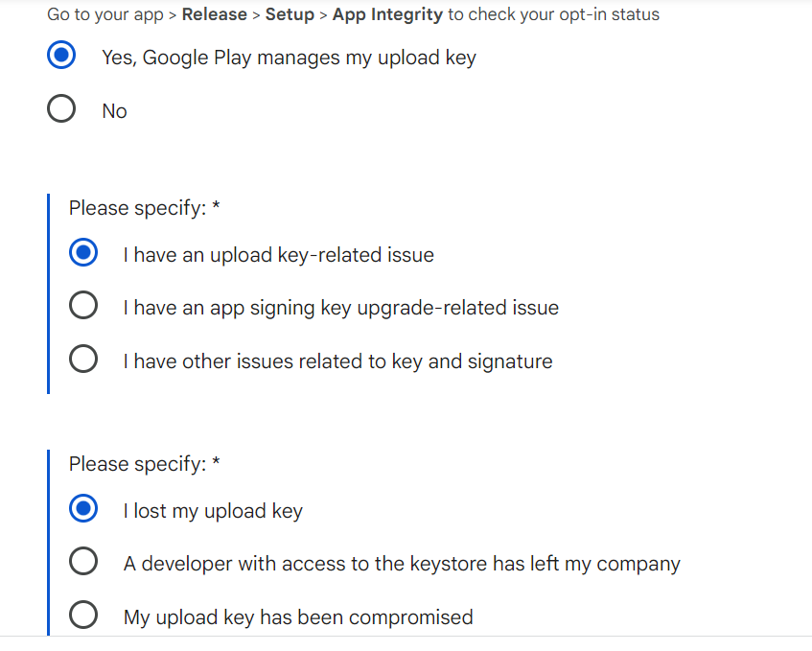Click 'I have an upload key-related issue' label
Viewport: 812px width, 651px height.
(x=278, y=255)
